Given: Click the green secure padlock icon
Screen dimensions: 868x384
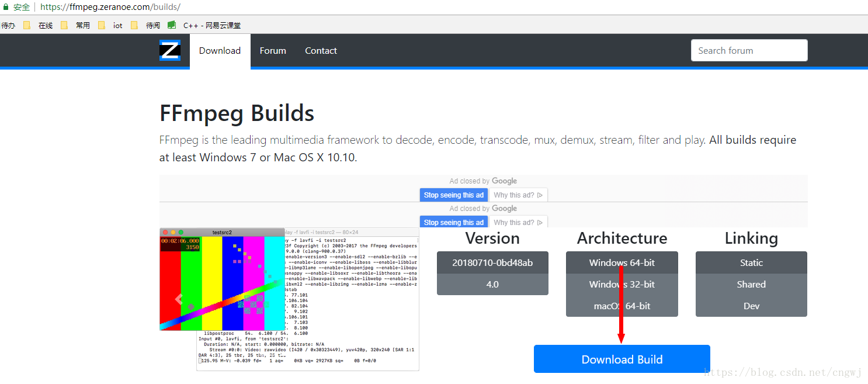Looking at the screenshot, I should pyautogui.click(x=6, y=7).
